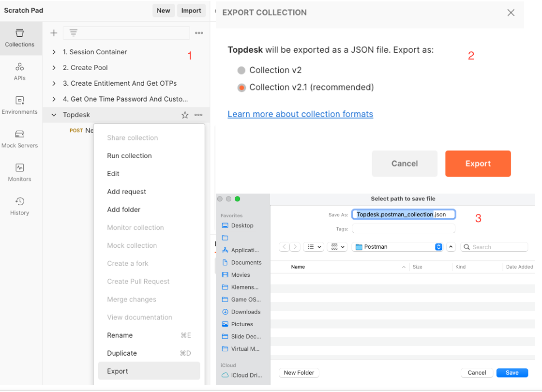Select the Collection v2 export format
This screenshot has width=542, height=392.
[x=241, y=70]
